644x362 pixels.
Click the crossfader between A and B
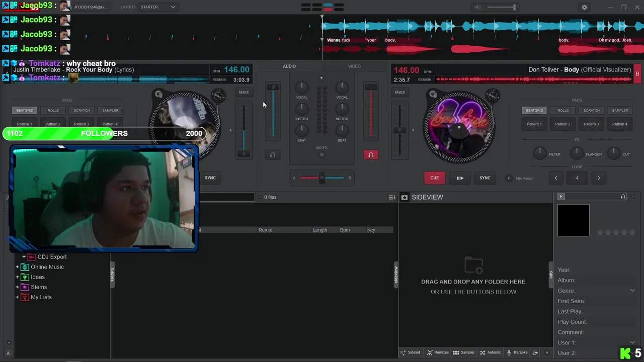point(322,177)
